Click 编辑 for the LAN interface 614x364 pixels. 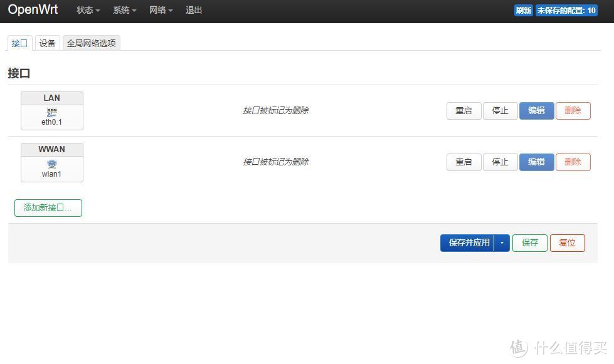[536, 110]
